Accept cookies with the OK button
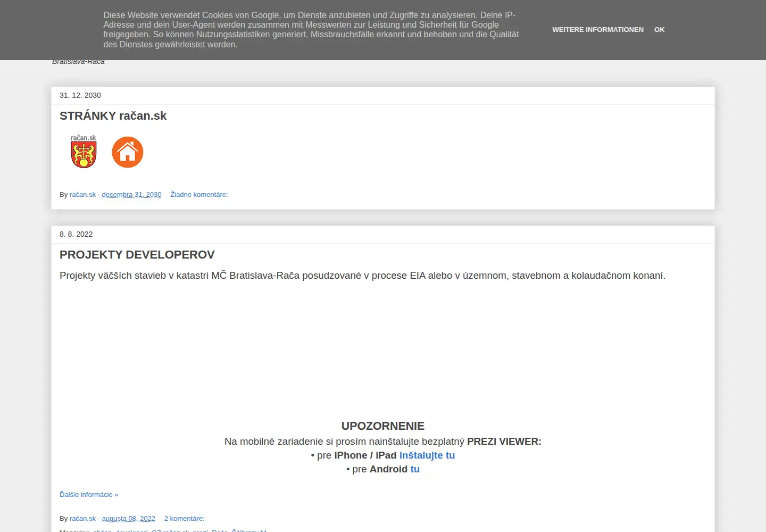 pos(659,30)
